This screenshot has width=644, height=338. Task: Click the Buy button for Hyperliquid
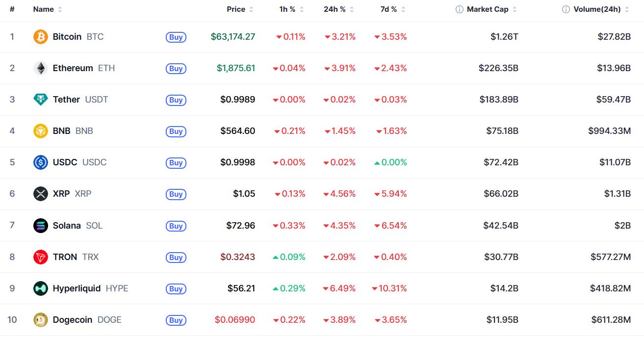point(176,288)
